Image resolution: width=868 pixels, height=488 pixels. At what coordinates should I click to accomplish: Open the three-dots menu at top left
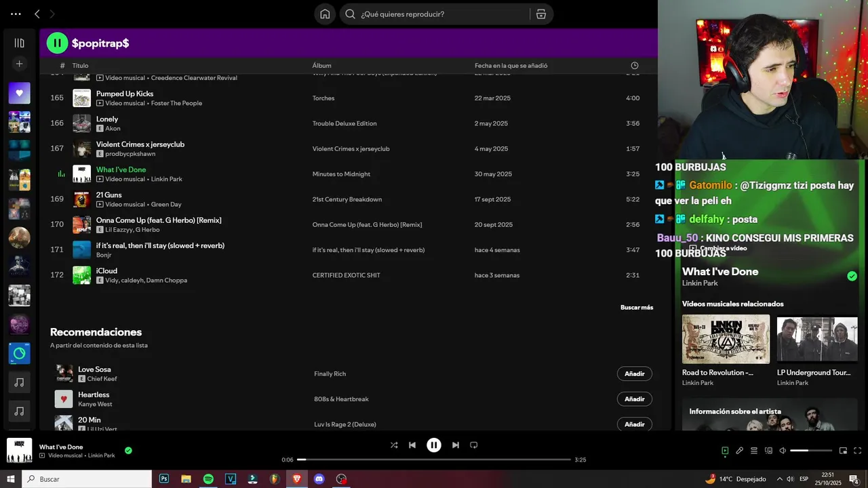(16, 14)
